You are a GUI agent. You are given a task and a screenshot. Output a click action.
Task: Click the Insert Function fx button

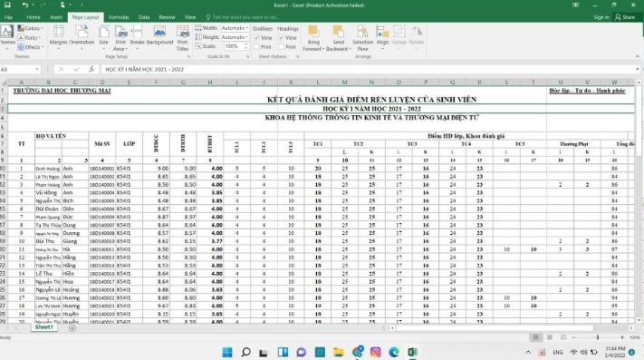91,69
